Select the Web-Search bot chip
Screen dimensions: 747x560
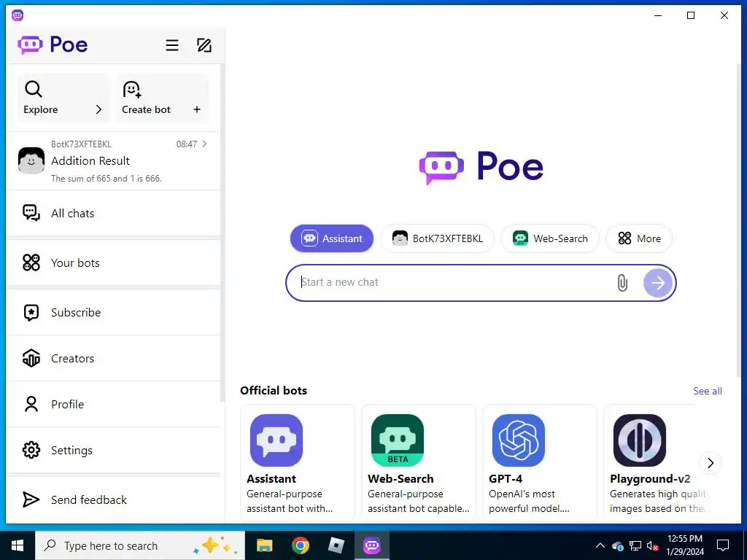pyautogui.click(x=550, y=238)
